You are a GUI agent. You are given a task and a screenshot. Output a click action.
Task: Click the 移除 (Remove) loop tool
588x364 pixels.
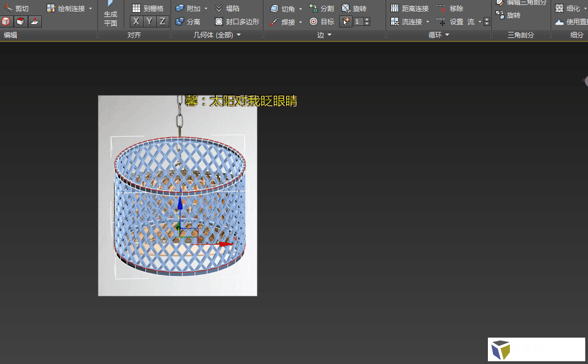point(450,9)
